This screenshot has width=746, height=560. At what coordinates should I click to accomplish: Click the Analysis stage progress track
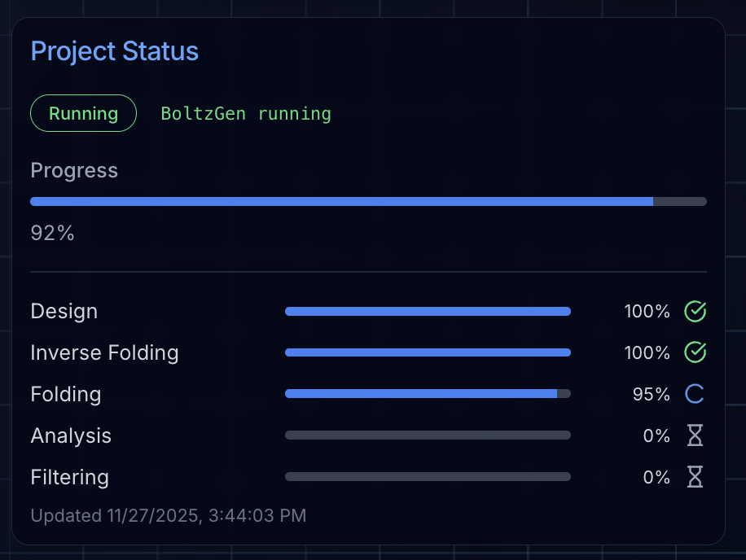coord(428,435)
